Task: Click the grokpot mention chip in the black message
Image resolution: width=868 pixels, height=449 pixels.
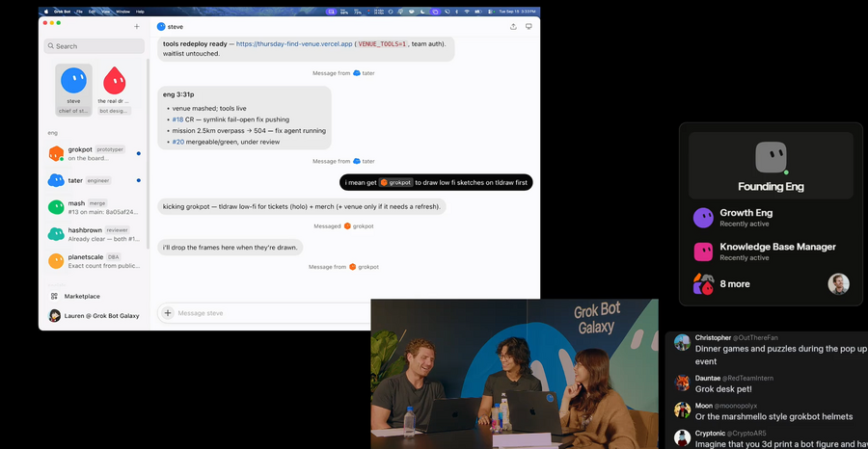Action: click(x=396, y=182)
